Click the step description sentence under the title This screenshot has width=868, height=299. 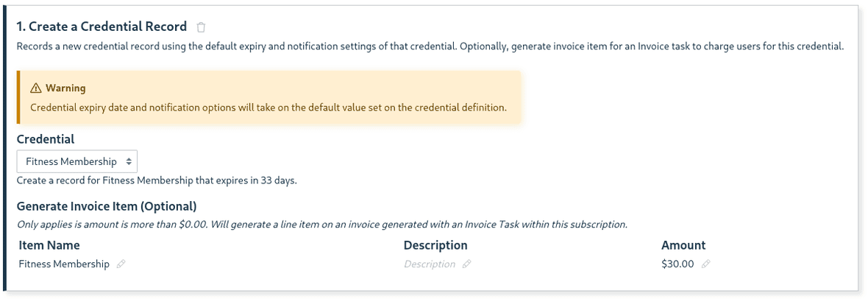click(430, 46)
